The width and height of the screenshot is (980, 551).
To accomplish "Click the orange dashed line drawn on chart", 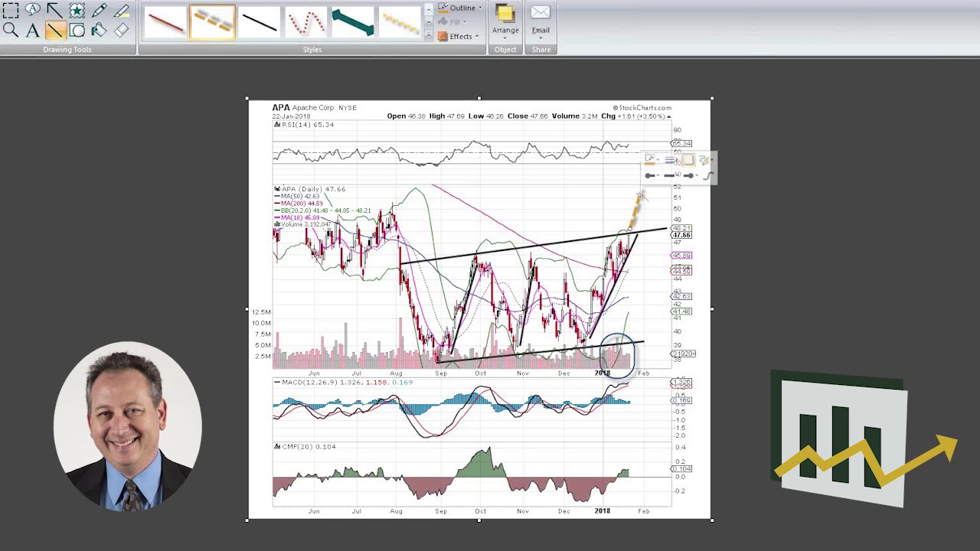I will coord(635,211).
